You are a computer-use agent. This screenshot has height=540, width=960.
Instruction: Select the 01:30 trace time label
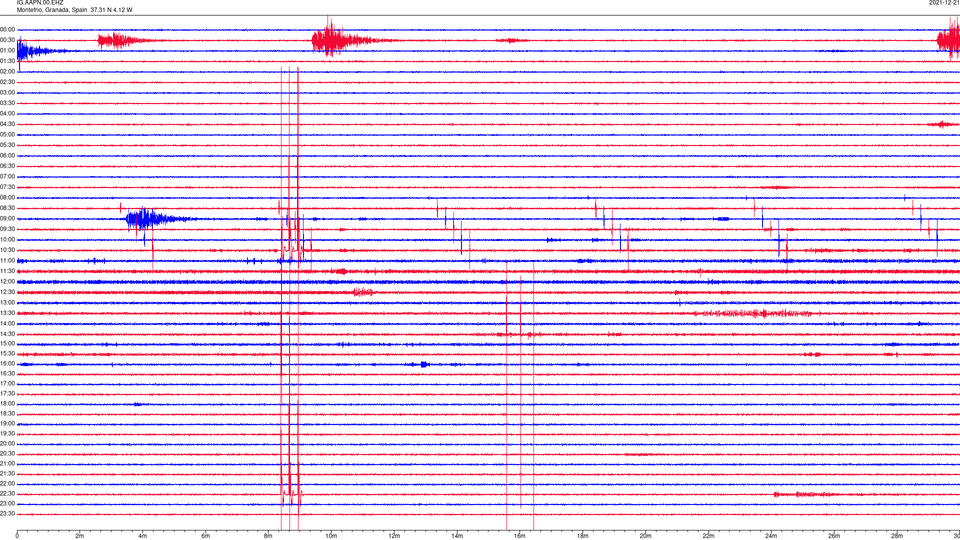coord(7,61)
